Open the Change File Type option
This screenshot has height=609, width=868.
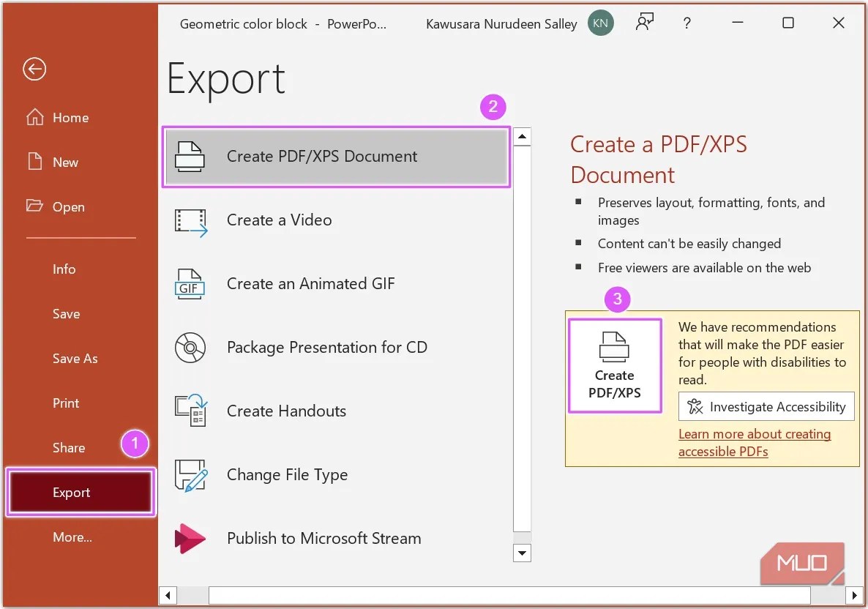[x=287, y=474]
